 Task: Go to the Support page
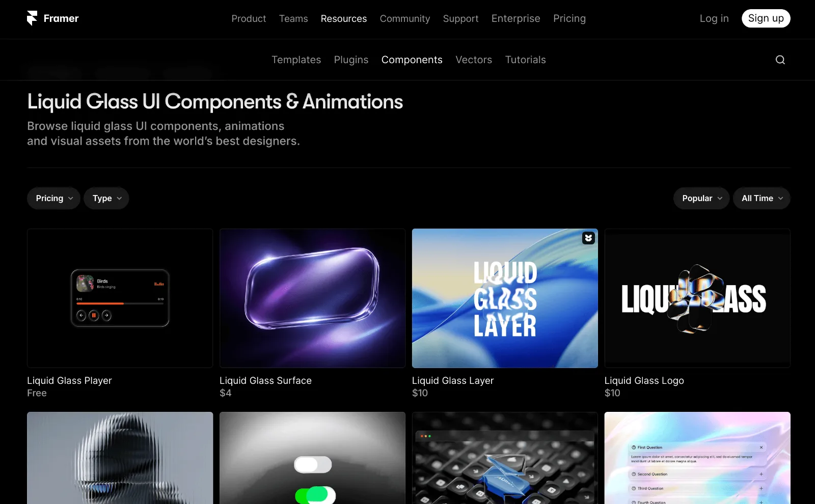(x=460, y=19)
